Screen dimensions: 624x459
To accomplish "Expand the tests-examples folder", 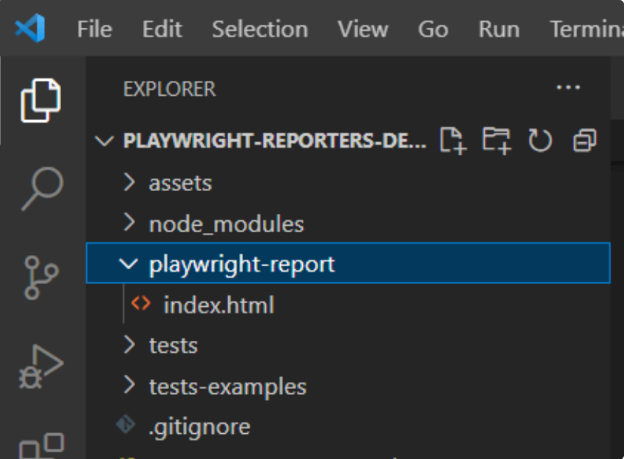I will click(x=227, y=386).
